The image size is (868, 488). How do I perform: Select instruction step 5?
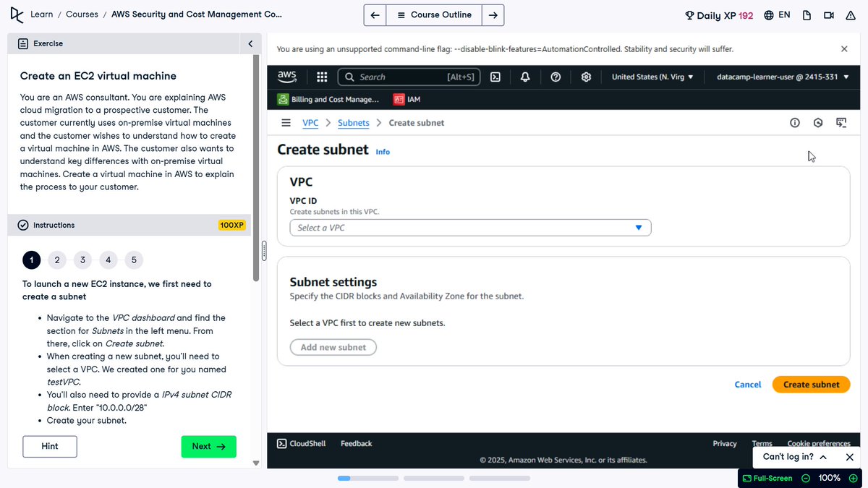134,260
